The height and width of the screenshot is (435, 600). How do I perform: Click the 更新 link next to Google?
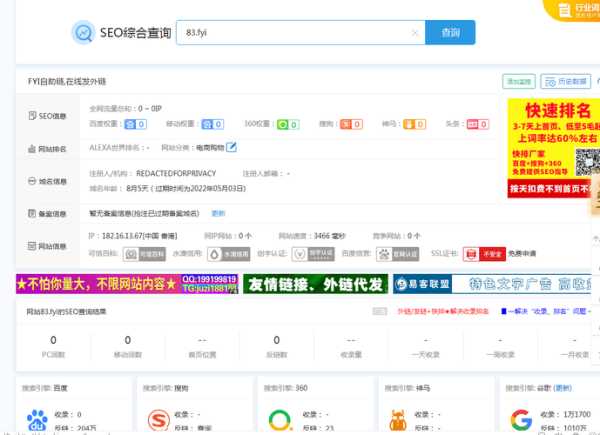[562, 388]
